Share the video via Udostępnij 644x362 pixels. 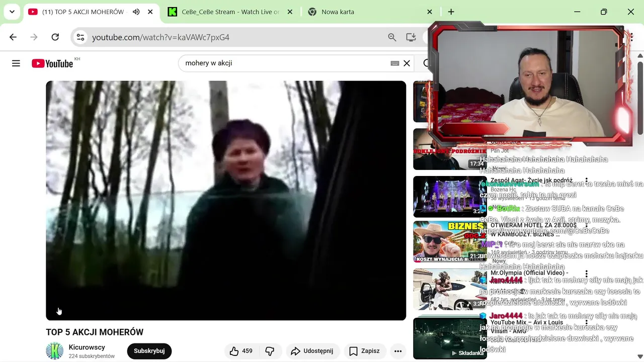312,351
